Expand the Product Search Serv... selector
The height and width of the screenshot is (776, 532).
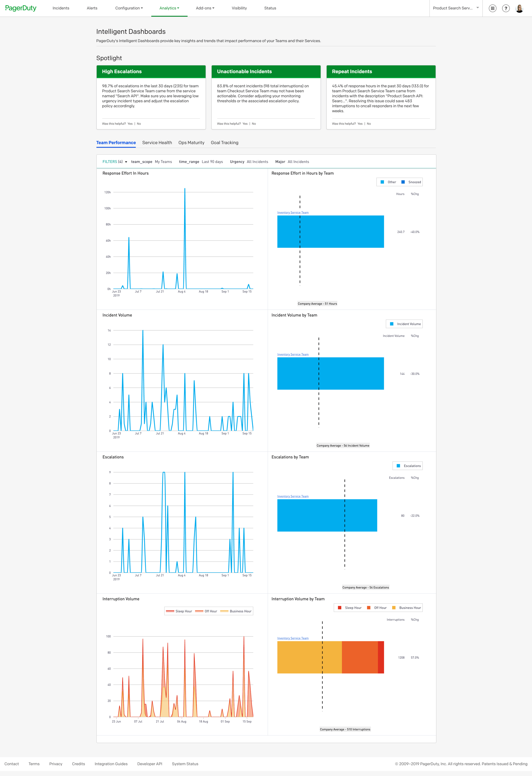coord(456,8)
